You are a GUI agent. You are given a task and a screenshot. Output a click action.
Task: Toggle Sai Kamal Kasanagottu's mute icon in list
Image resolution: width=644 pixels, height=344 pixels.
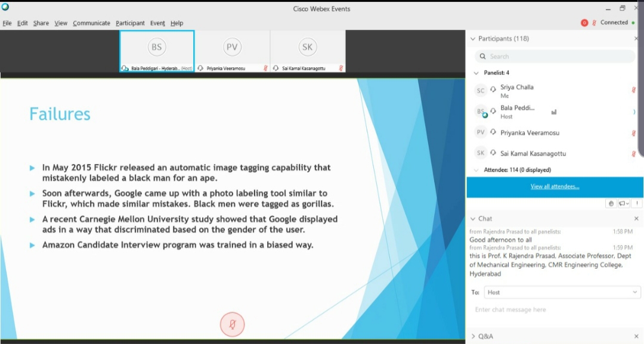coord(633,154)
